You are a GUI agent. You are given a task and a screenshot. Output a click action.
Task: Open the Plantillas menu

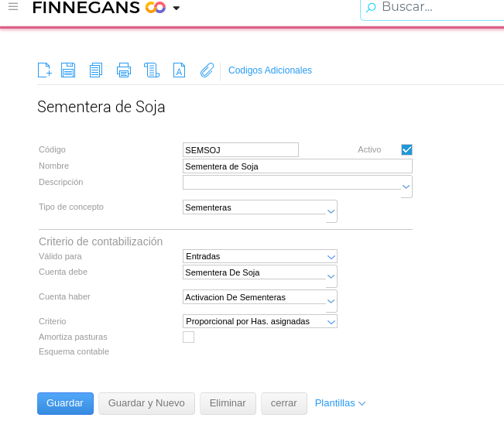pos(340,403)
